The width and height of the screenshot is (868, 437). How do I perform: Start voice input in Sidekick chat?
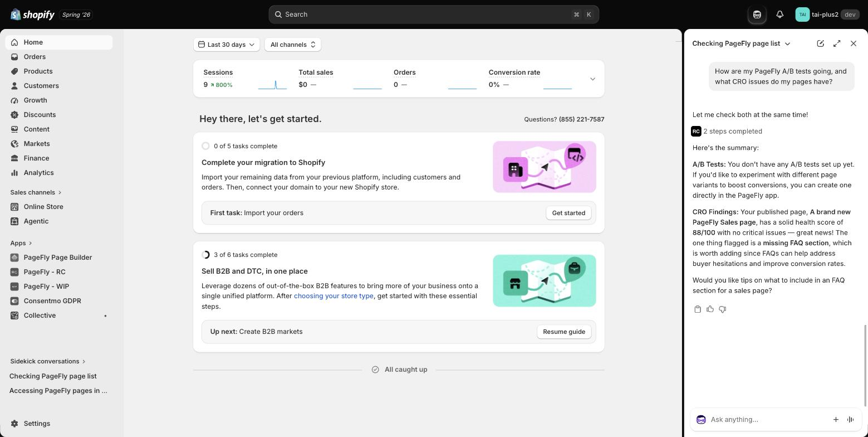[850, 420]
